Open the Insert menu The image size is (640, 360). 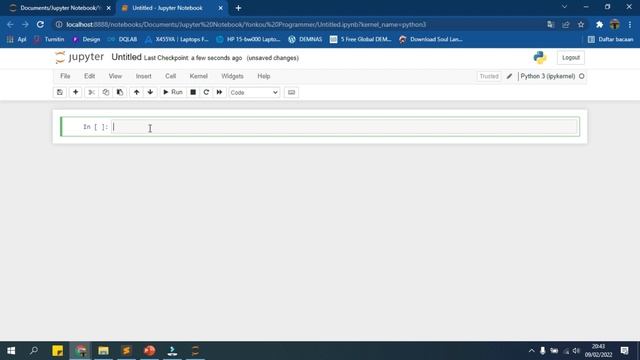pyautogui.click(x=144, y=76)
